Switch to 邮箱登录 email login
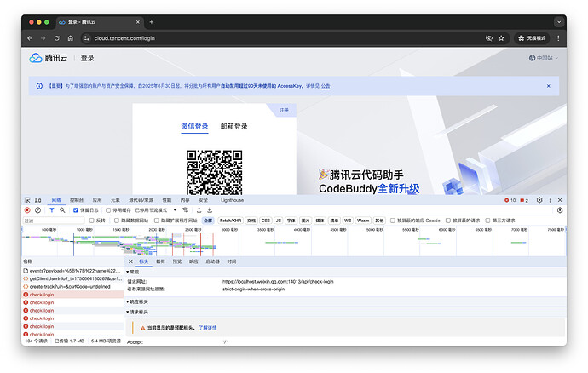Image resolution: width=588 pixels, height=373 pixels. click(234, 126)
